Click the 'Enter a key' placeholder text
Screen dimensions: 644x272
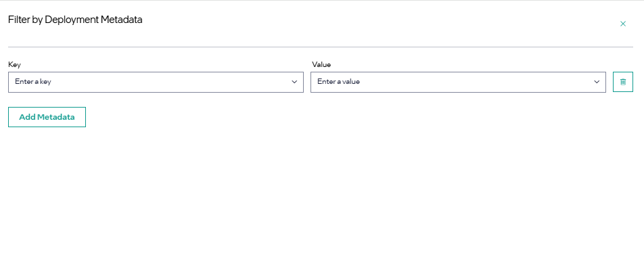(x=33, y=82)
